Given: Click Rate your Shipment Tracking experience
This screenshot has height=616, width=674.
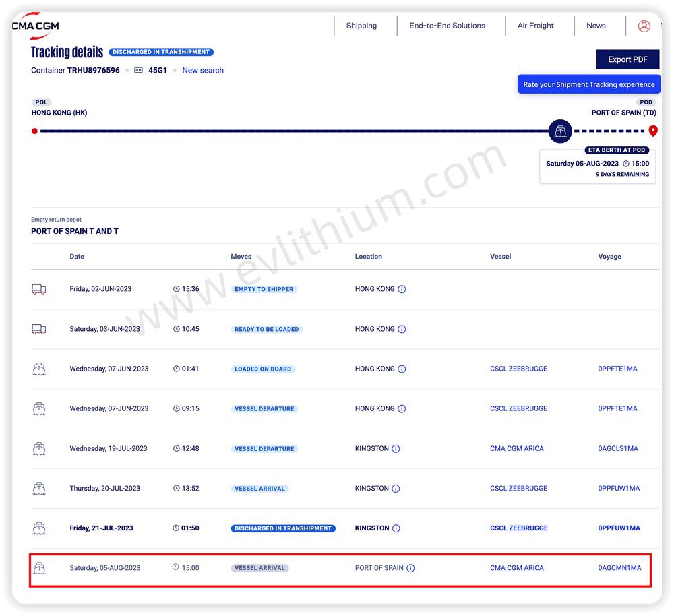Looking at the screenshot, I should (589, 84).
